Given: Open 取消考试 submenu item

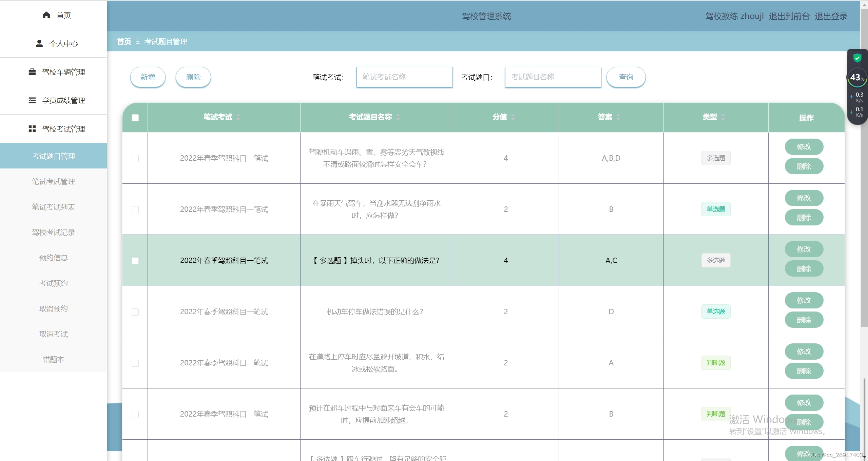Looking at the screenshot, I should tap(53, 334).
